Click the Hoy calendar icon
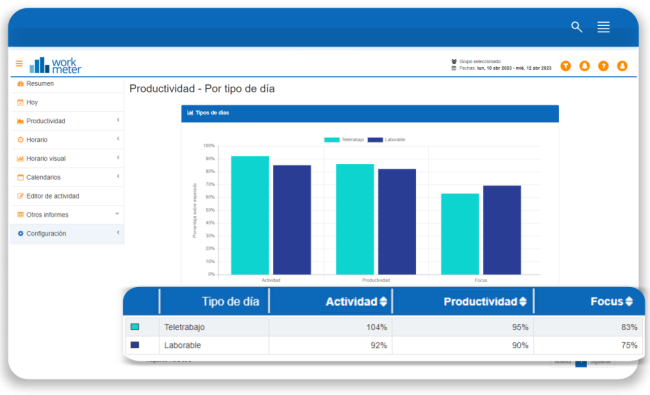 [20, 102]
